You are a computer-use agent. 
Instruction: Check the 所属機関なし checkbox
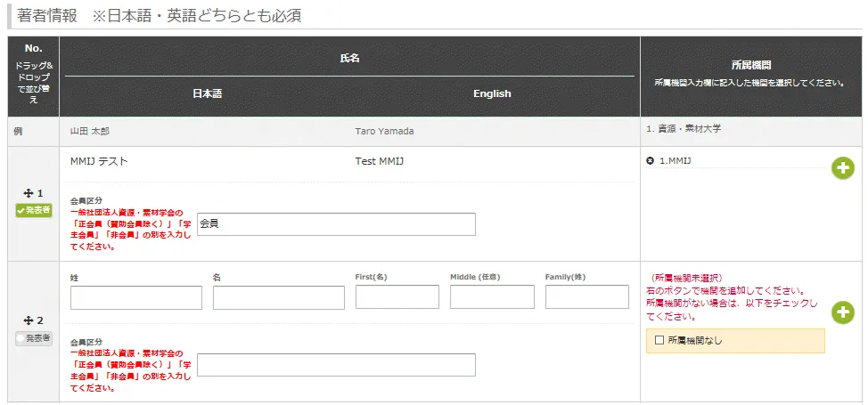(x=659, y=340)
